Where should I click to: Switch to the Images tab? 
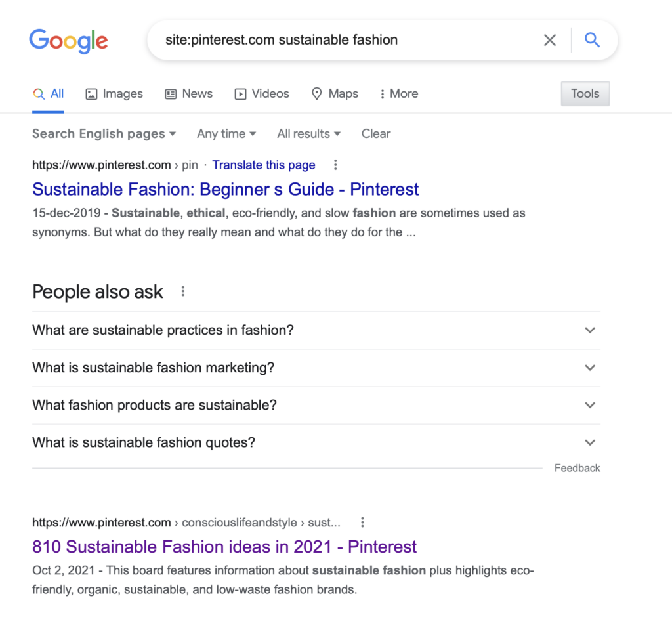pos(114,94)
